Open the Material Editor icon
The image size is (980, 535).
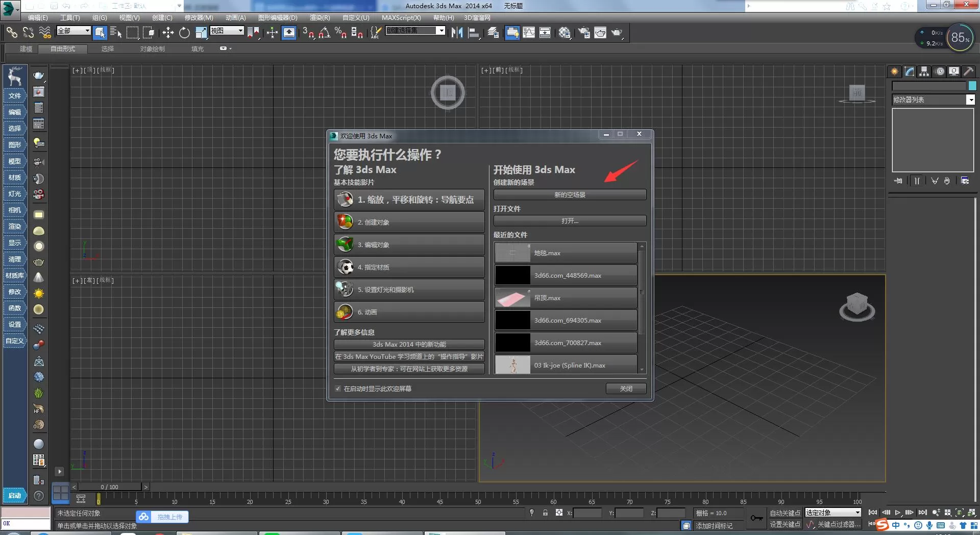coord(564,33)
